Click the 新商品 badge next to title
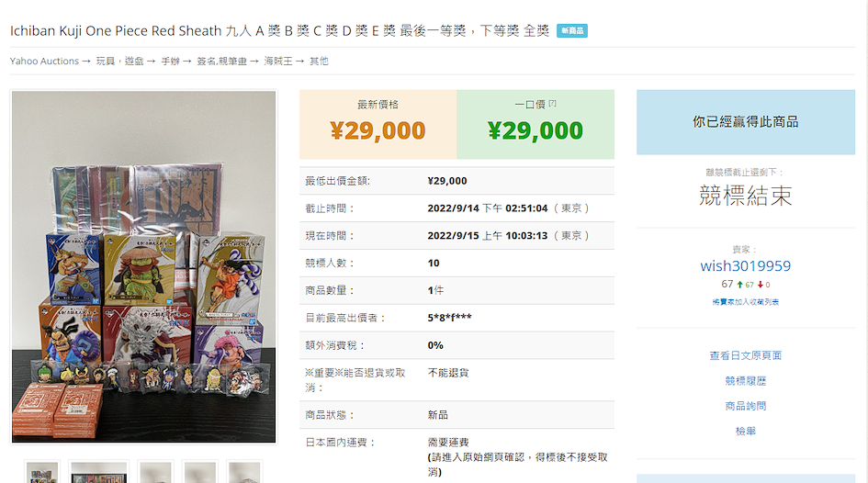Screen dimensions: 868x483 coord(572,31)
